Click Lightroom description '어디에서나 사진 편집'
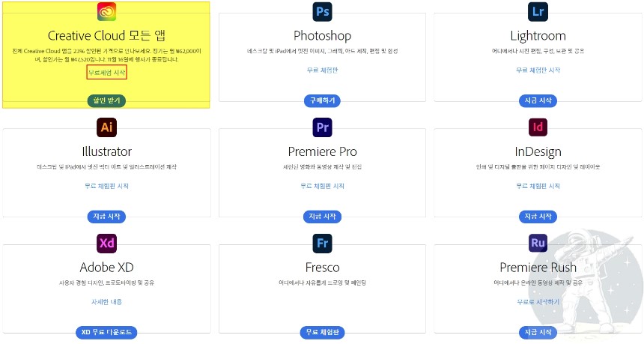Screen dimensions: 644x344 point(538,52)
